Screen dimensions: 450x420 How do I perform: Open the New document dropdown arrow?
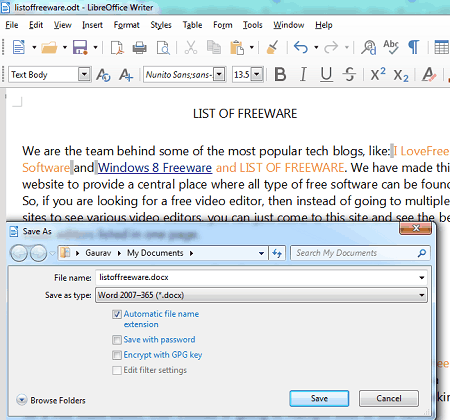tap(34, 47)
